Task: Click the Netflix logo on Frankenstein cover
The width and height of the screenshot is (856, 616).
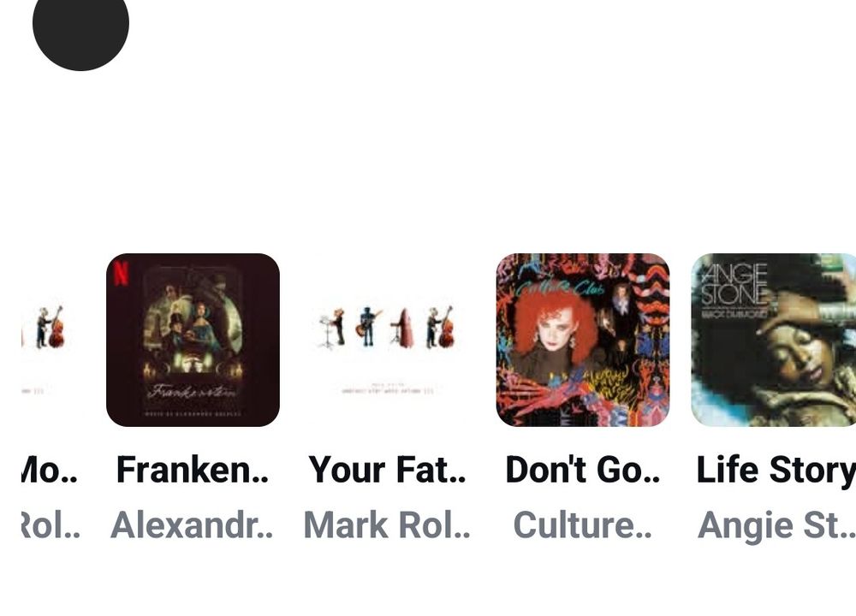Action: 122,274
